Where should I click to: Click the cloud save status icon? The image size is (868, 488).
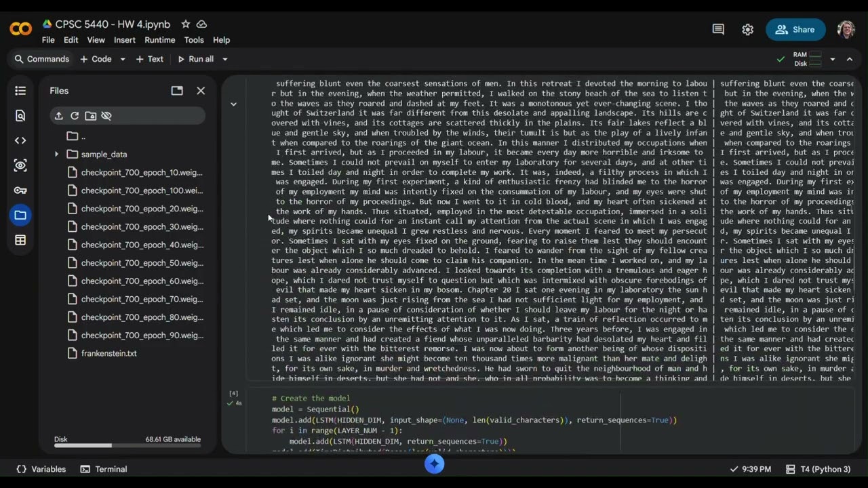(x=201, y=24)
